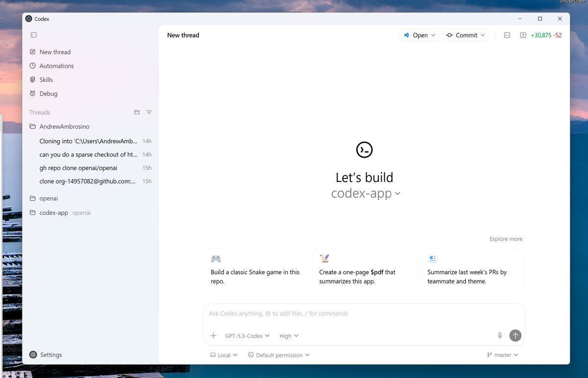The height and width of the screenshot is (378, 588).
Task: Select the 'Summarize last week's PRs' suggestion
Action: tap(472, 270)
